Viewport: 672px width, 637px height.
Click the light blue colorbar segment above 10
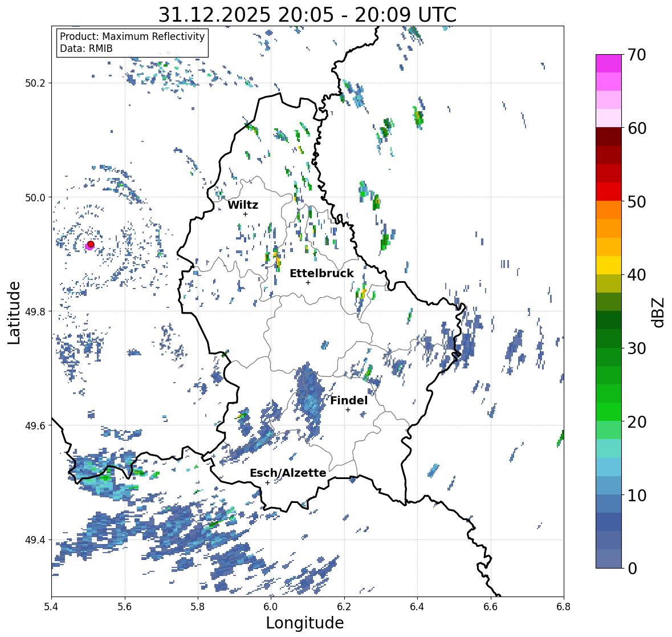point(609,485)
